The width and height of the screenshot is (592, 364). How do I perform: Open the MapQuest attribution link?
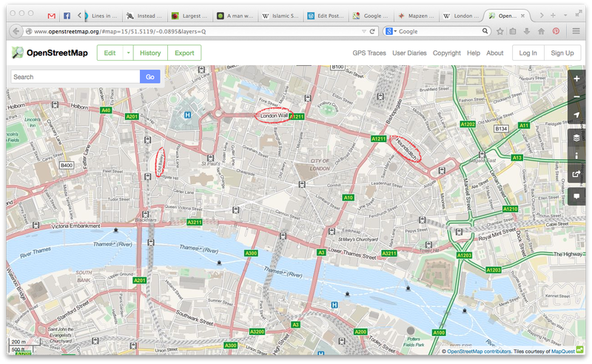pos(563,351)
